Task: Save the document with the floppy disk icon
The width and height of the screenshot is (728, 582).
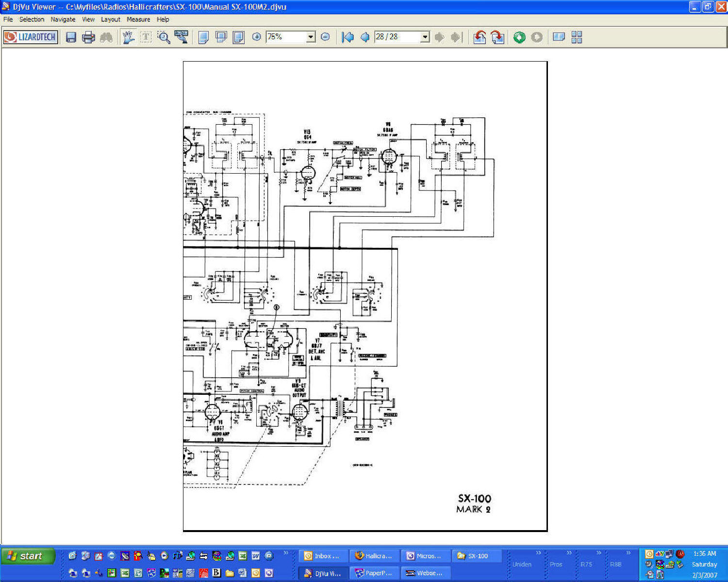Action: (x=71, y=37)
